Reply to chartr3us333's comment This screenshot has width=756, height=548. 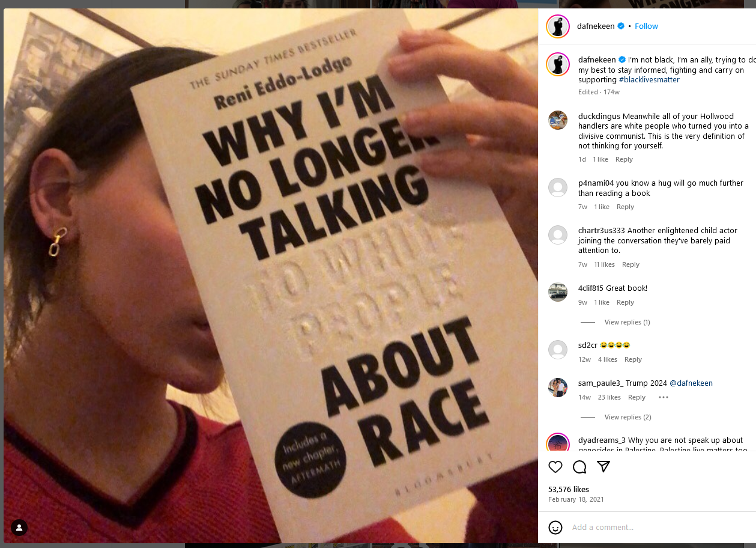click(631, 264)
